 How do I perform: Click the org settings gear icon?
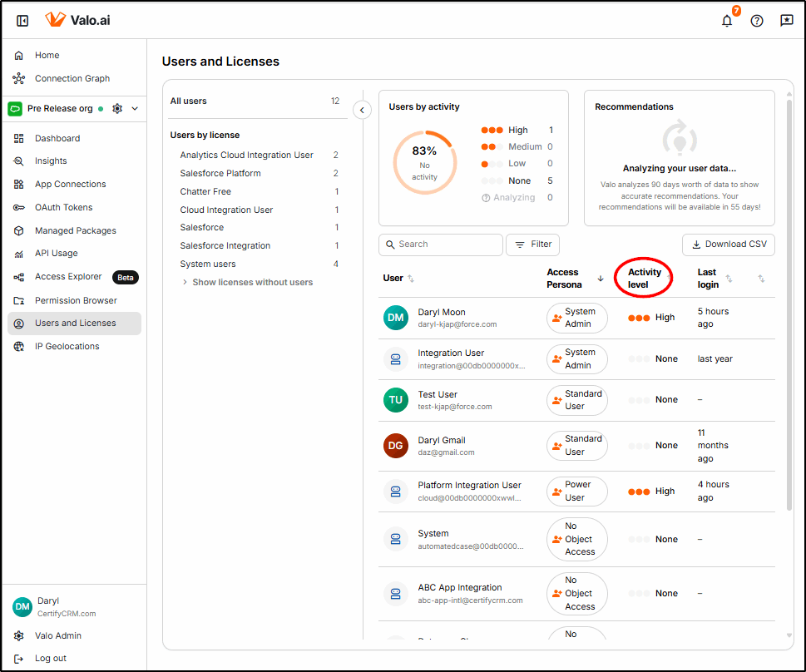[117, 108]
